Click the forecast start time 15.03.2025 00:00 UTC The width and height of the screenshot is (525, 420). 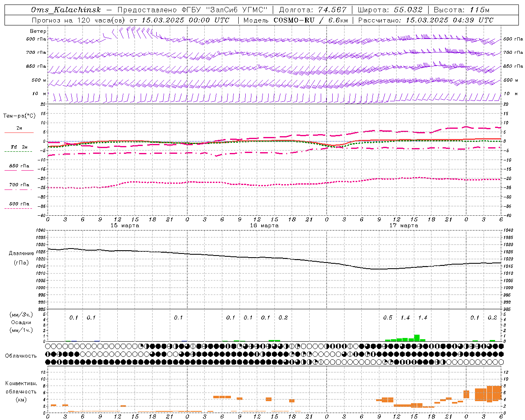[185, 20]
